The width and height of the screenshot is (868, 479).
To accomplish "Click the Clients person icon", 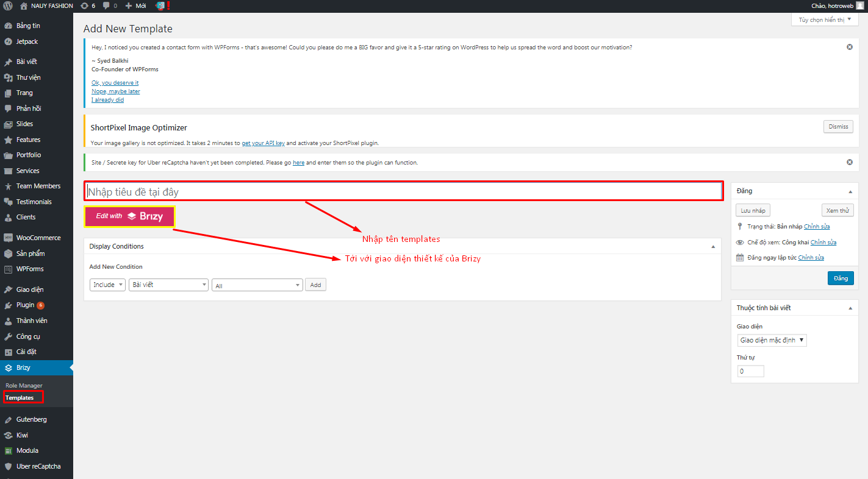I will tap(8, 217).
